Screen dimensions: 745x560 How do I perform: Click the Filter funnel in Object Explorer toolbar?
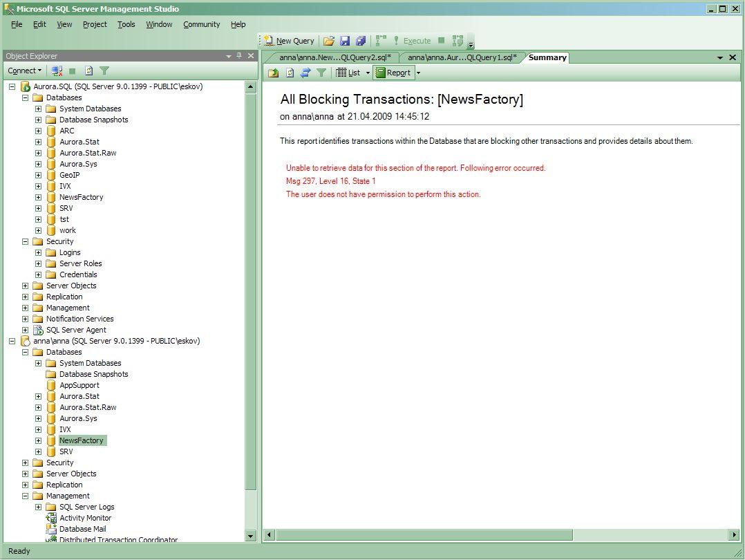[104, 71]
